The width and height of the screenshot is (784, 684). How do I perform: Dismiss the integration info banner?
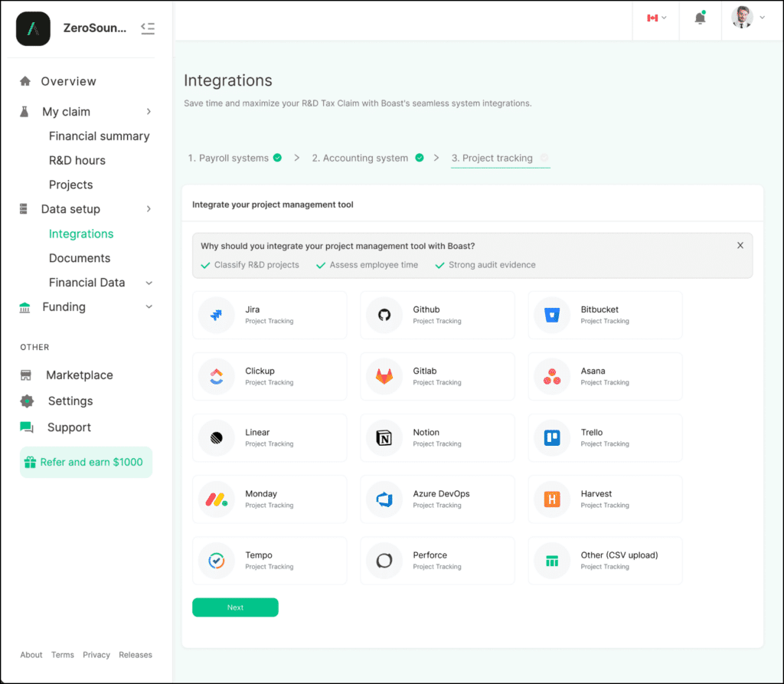pyautogui.click(x=740, y=246)
